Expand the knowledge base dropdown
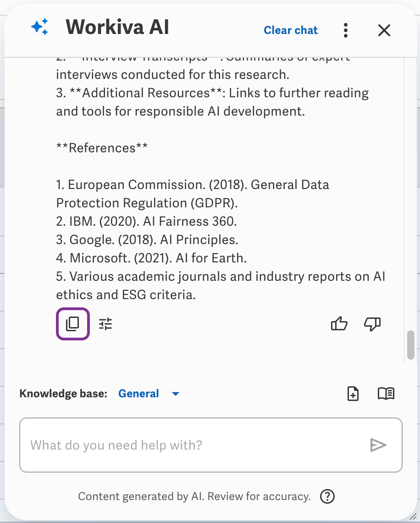420x523 pixels. 176,393
